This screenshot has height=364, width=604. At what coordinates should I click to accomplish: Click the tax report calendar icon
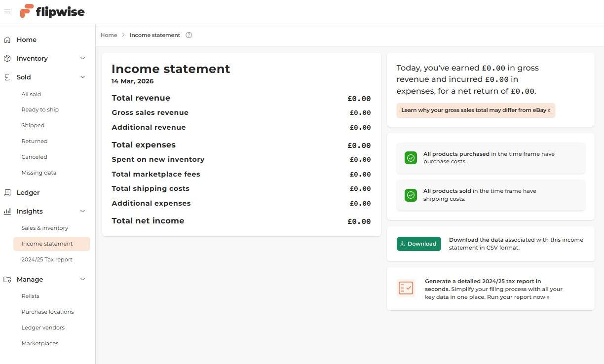click(x=406, y=288)
